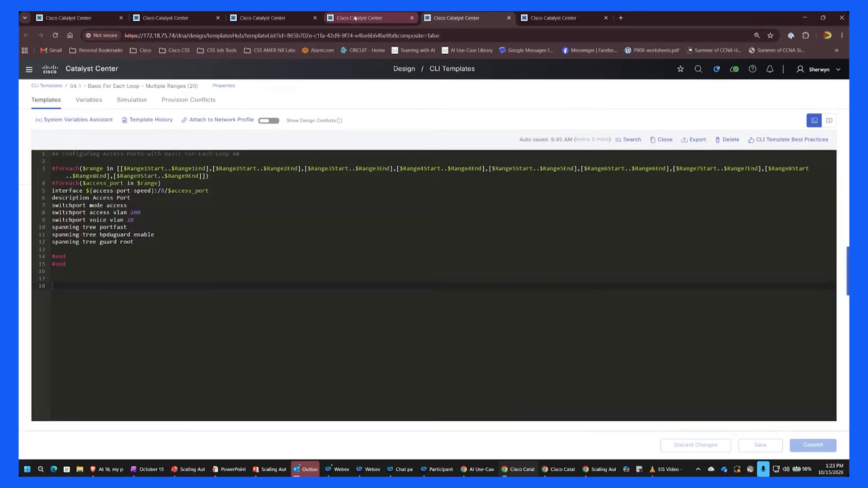Image resolution: width=868 pixels, height=488 pixels.
Task: Open template Properties link
Action: point(224,85)
